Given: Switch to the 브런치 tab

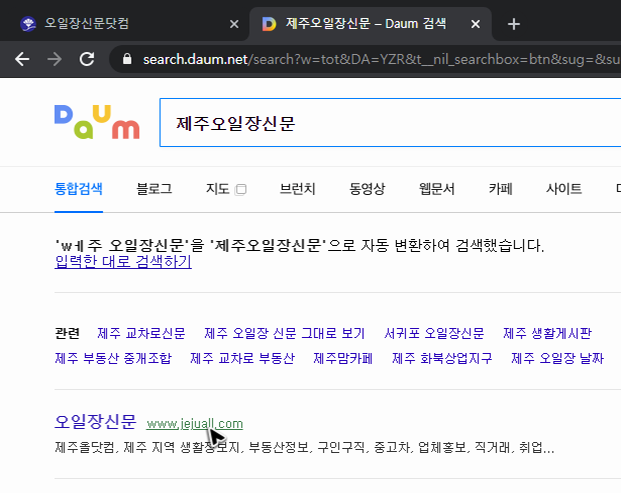Looking at the screenshot, I should [297, 189].
